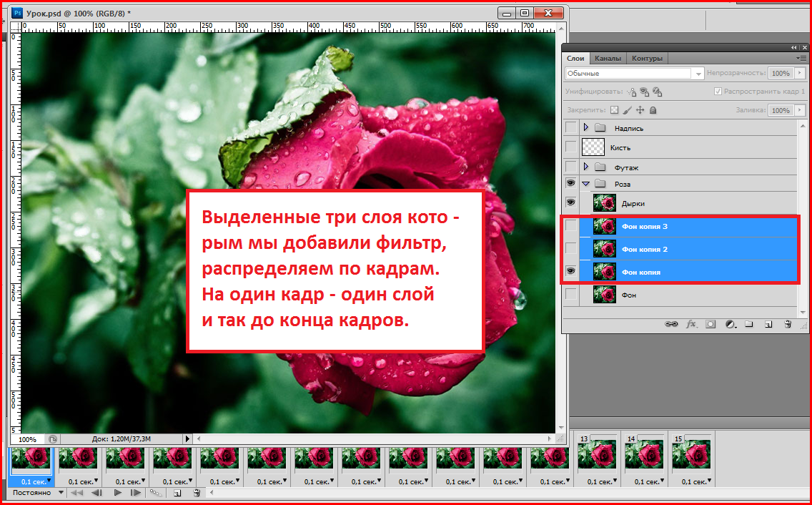Show the Футаж group visibility
812x505 pixels.
tap(570, 167)
